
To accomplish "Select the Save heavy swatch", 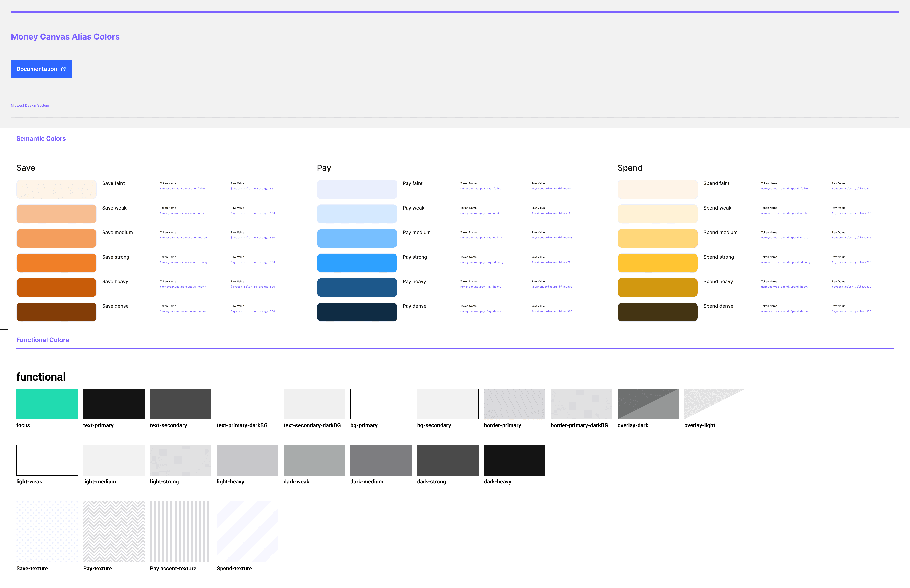I will pyautogui.click(x=57, y=288).
